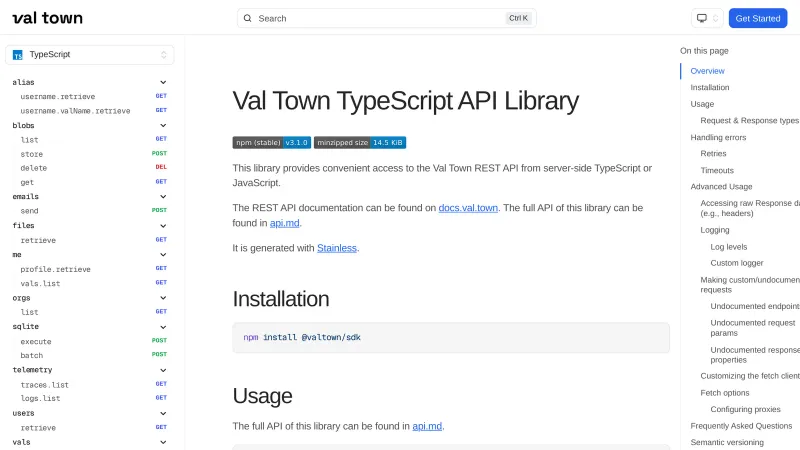Click the npm stable version badge
The height and width of the screenshot is (450, 800).
coord(272,142)
